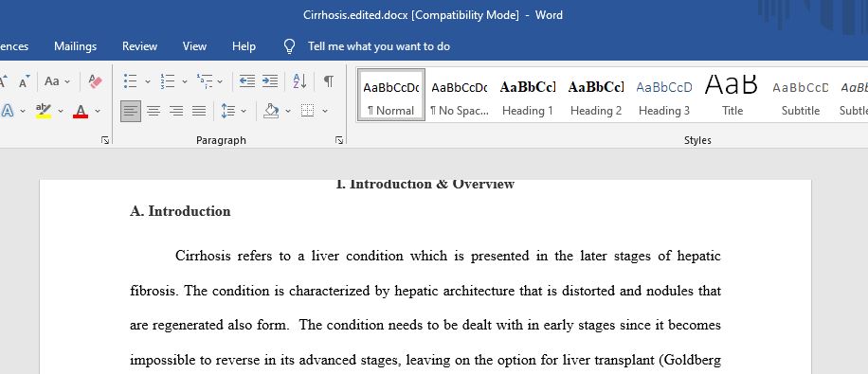Apply the Heading 1 style
Screen dimensions: 868x374
tap(528, 95)
